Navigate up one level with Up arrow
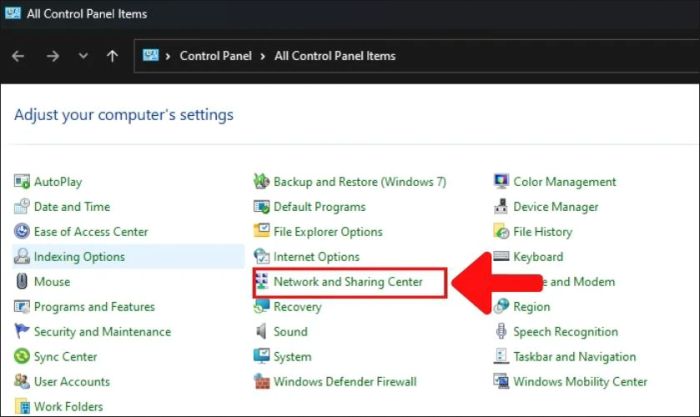 pyautogui.click(x=112, y=56)
